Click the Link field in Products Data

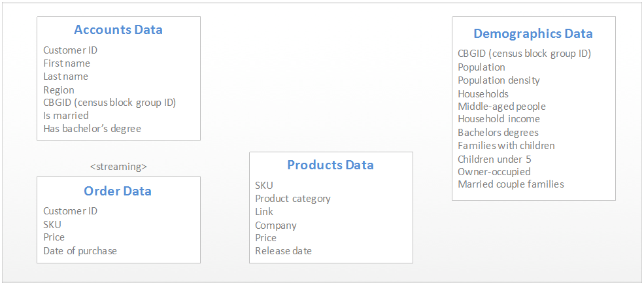coord(264,212)
